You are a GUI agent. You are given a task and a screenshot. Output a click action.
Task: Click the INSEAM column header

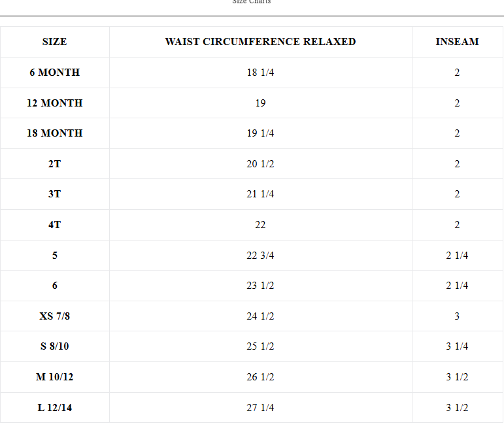click(x=457, y=42)
